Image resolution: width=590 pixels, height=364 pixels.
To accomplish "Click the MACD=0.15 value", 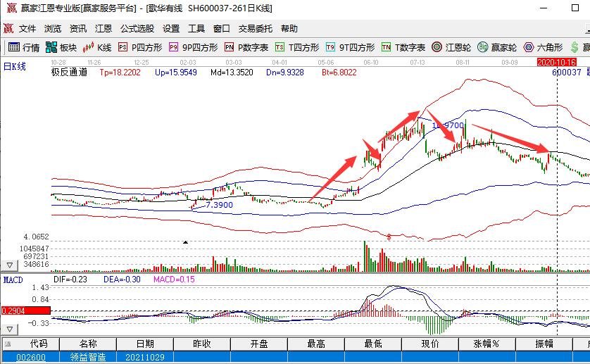I will [x=174, y=280].
